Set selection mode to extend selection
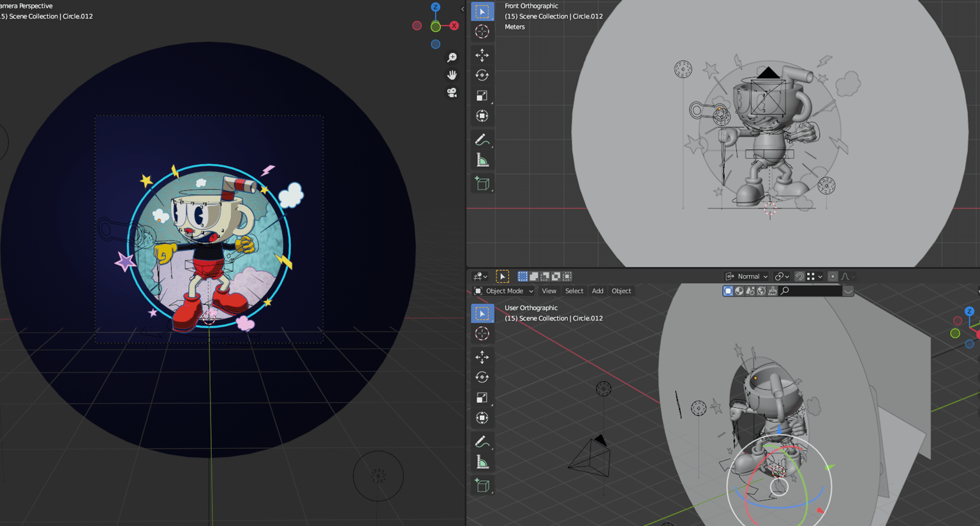 [x=534, y=276]
